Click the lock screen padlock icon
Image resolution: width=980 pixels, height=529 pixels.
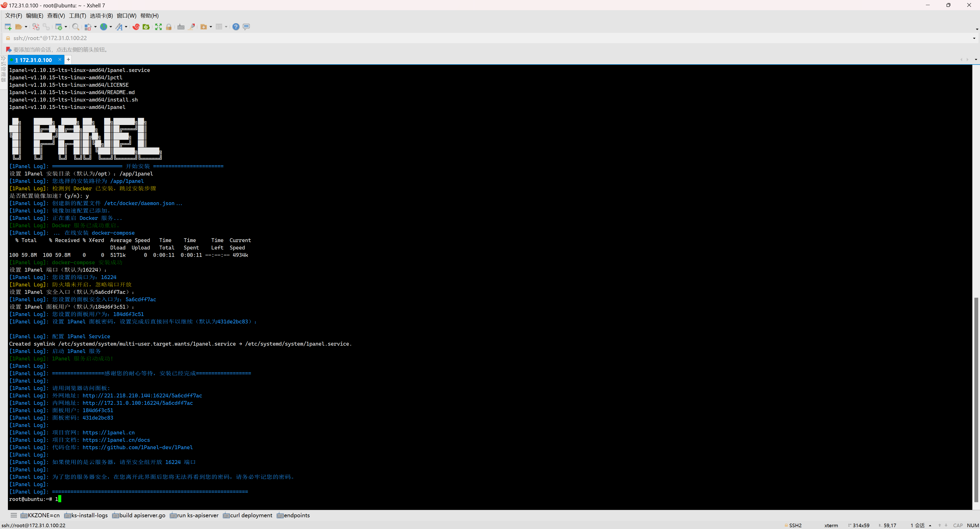coord(168,27)
